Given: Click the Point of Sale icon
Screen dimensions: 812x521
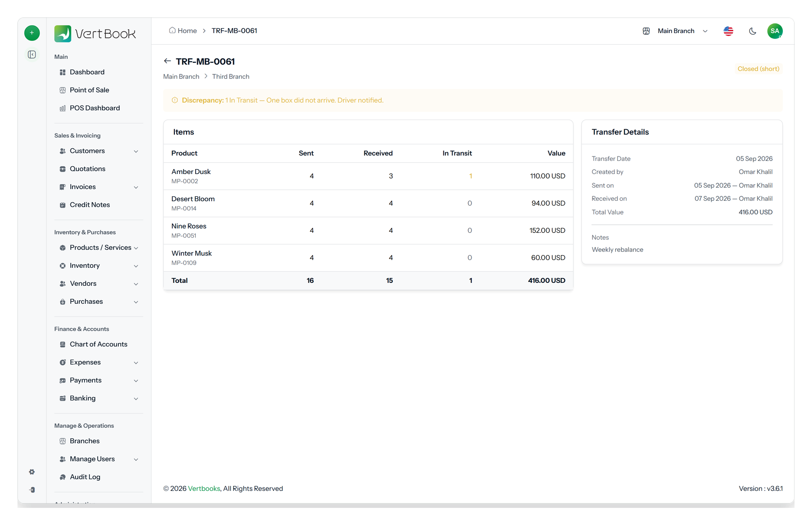Looking at the screenshot, I should [x=63, y=90].
